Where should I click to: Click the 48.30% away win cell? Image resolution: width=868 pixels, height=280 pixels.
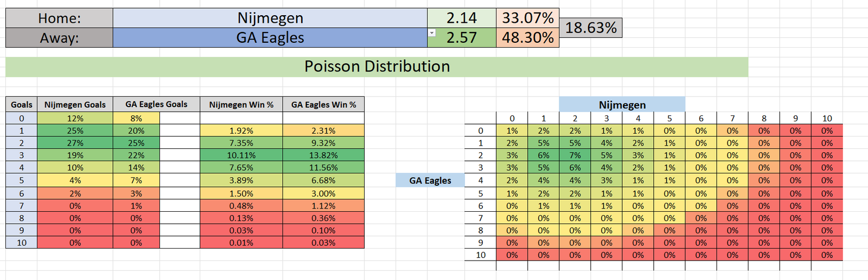(x=528, y=37)
